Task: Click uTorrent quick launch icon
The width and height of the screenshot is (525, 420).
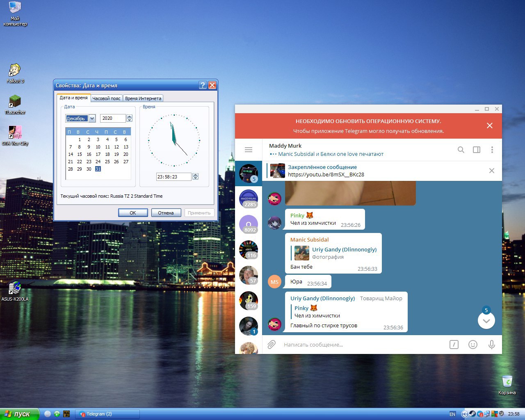Action: pos(57,414)
